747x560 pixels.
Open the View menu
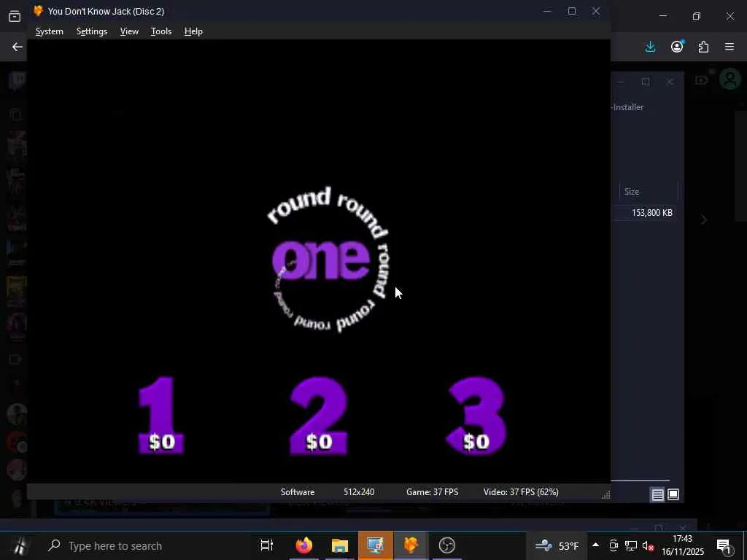[x=129, y=31]
